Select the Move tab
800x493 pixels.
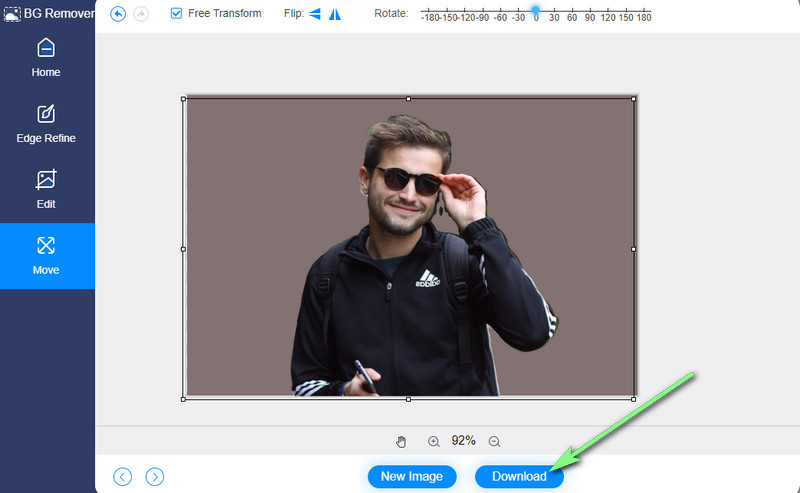click(46, 255)
